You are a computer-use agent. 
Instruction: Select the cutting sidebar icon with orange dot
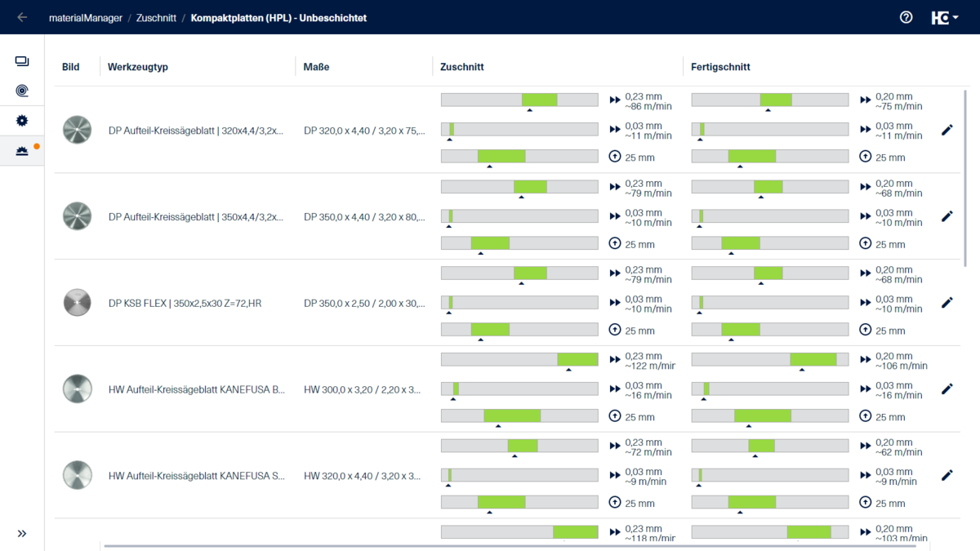coord(22,151)
